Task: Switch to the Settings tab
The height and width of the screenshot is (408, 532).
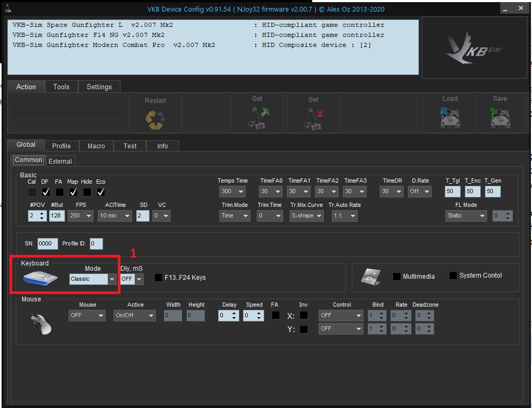Action: coord(99,87)
